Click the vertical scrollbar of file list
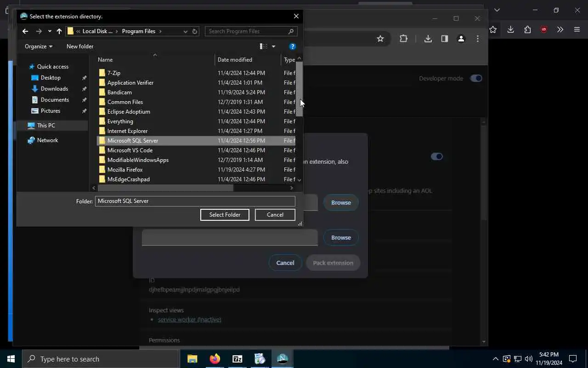The height and width of the screenshot is (368, 588). (x=300, y=88)
